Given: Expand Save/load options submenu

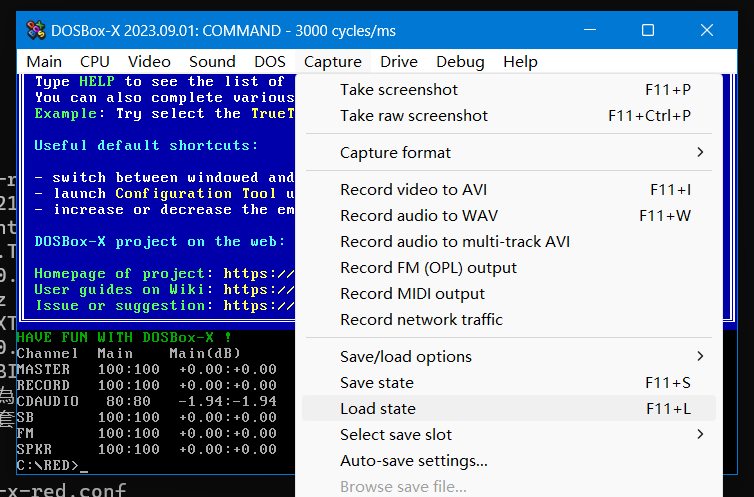Looking at the screenshot, I should coord(509,357).
